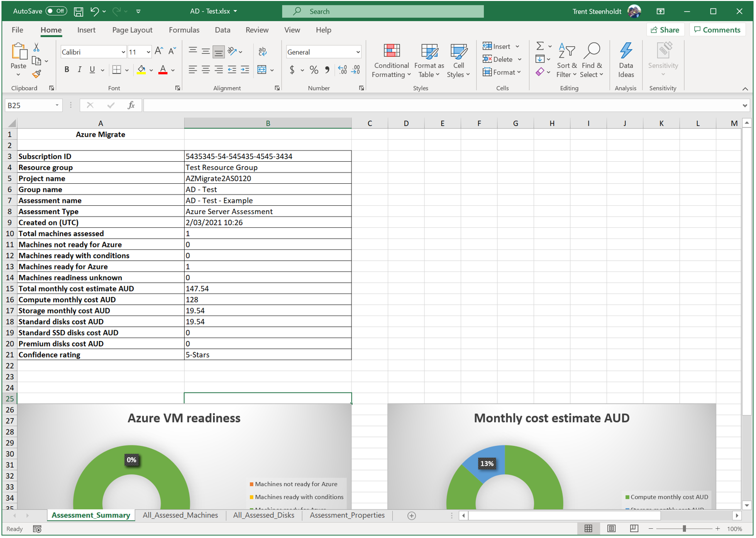Viewport: 756px width, 538px height.
Task: Expand the Font Color dropdown arrow
Action: [173, 70]
